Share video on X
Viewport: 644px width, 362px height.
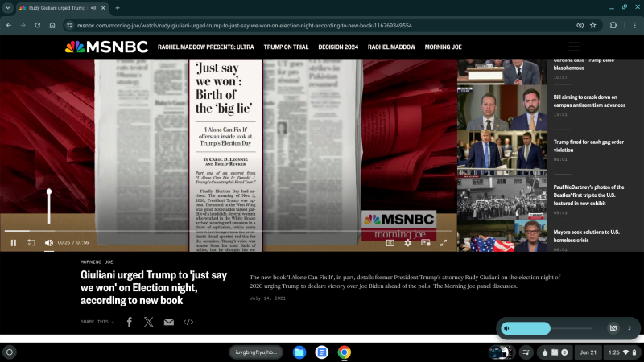coord(149,322)
